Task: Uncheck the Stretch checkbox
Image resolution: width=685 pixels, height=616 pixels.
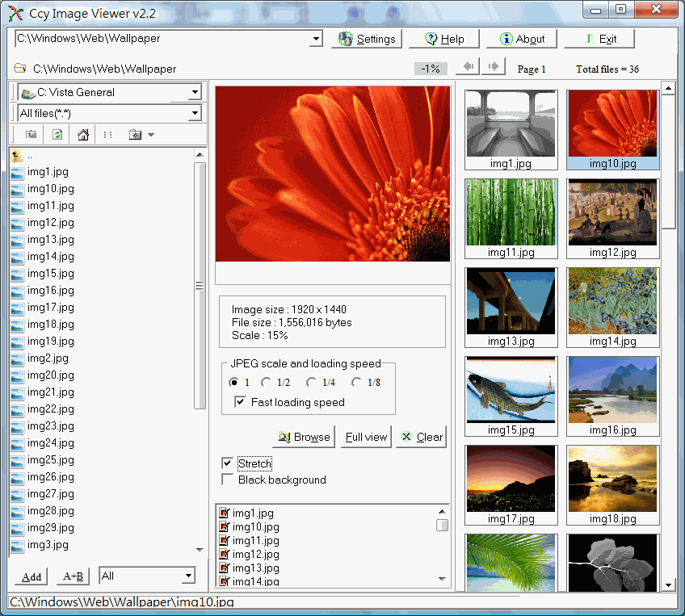Action: pos(228,463)
